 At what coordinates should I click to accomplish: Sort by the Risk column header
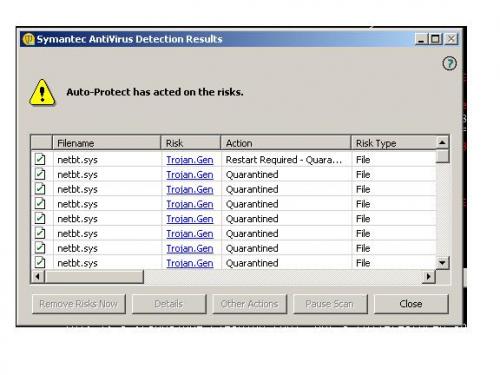pyautogui.click(x=190, y=143)
